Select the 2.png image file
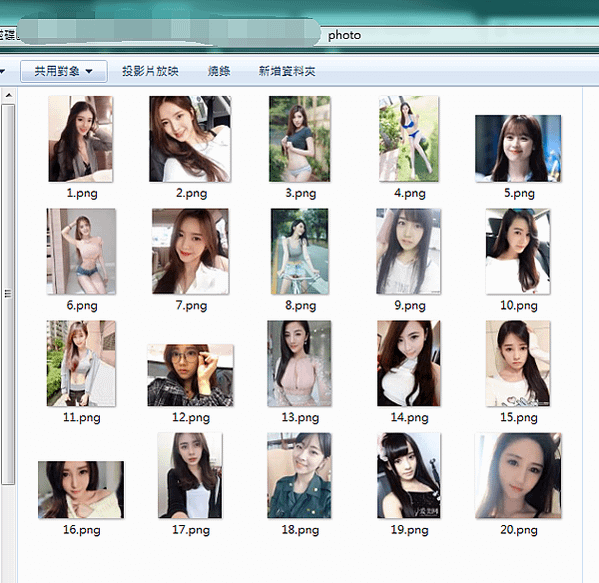The height and width of the screenshot is (583, 599). pos(190,139)
